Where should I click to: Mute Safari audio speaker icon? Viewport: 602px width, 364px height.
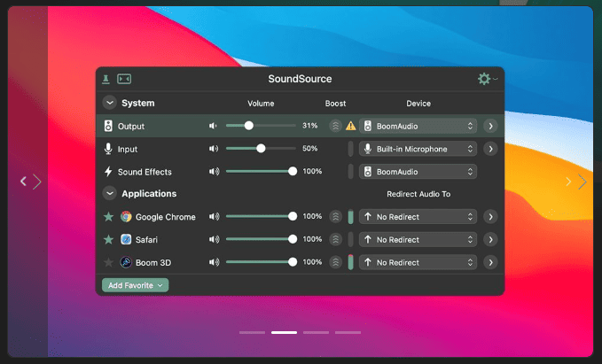(x=215, y=239)
